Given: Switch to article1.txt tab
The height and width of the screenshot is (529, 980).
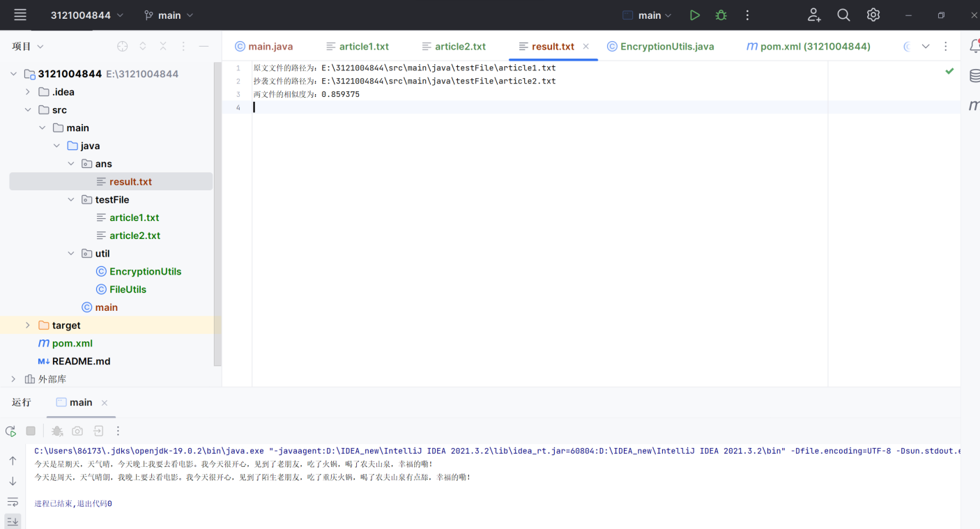Looking at the screenshot, I should [358, 46].
